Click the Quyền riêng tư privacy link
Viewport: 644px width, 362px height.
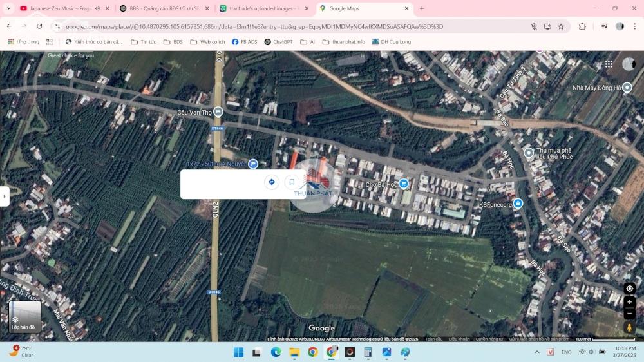[489, 339]
